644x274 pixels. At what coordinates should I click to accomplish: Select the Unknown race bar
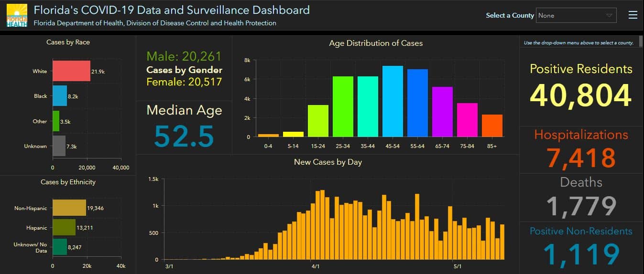pos(59,146)
